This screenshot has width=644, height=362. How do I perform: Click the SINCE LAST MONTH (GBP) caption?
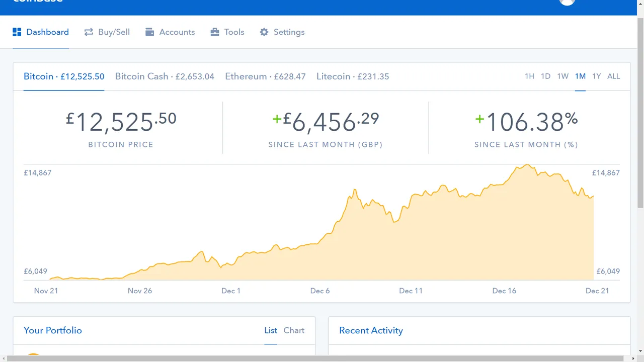pyautogui.click(x=326, y=145)
